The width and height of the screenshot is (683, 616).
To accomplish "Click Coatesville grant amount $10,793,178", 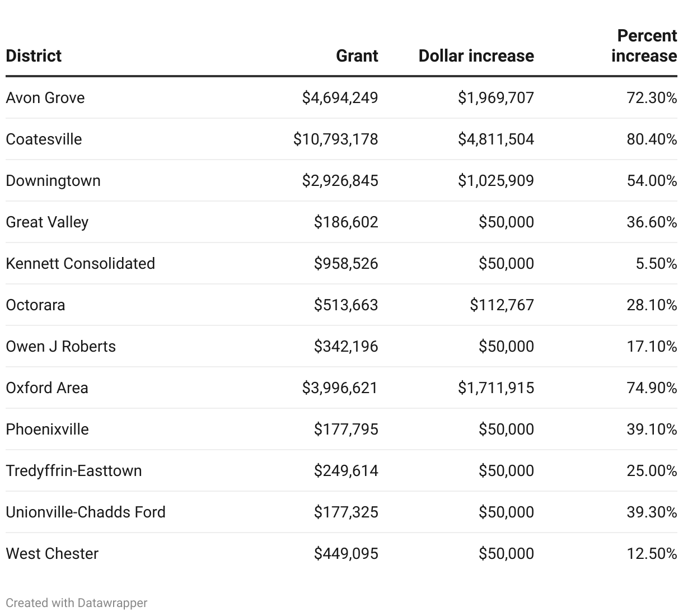I will (336, 139).
